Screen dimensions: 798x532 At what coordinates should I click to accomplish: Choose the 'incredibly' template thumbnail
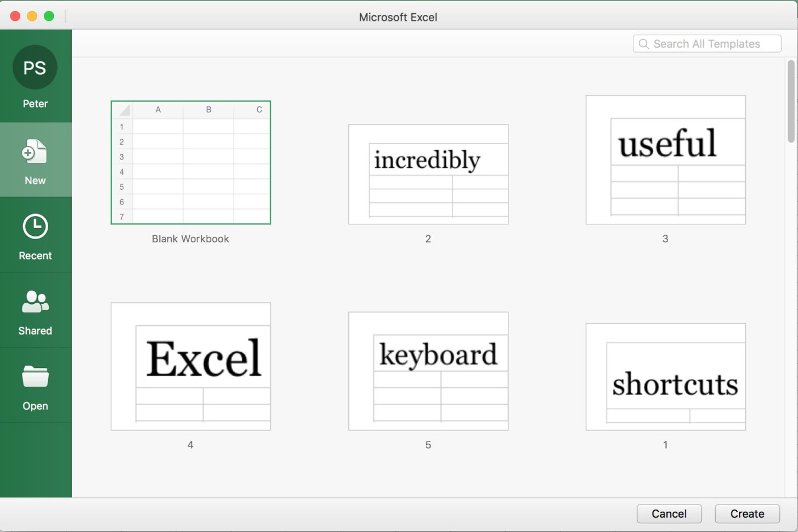[x=428, y=174]
